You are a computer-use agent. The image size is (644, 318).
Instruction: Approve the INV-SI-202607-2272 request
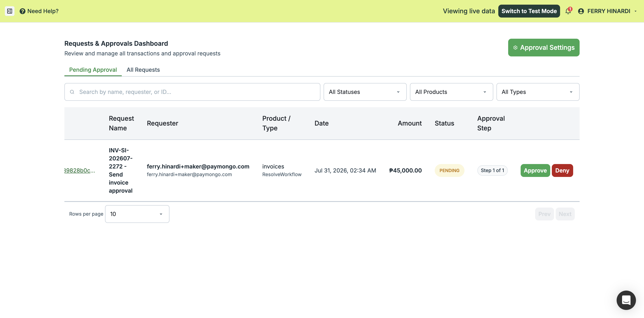[535, 170]
